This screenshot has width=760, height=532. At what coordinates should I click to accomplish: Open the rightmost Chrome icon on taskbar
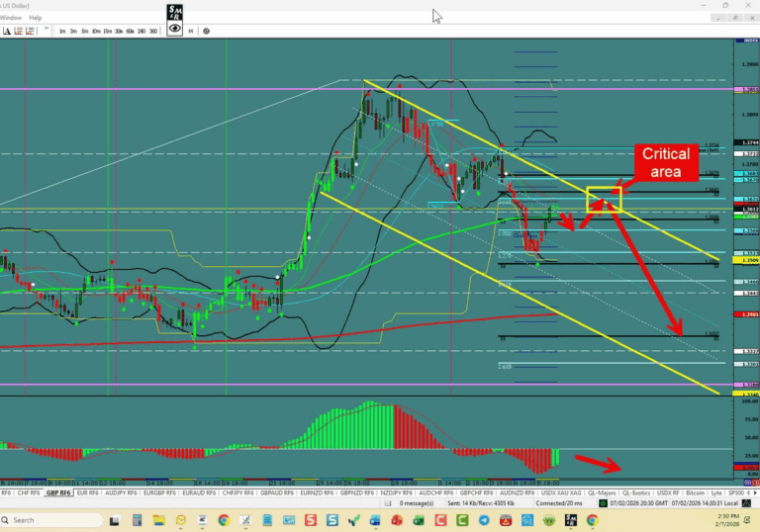point(593,520)
